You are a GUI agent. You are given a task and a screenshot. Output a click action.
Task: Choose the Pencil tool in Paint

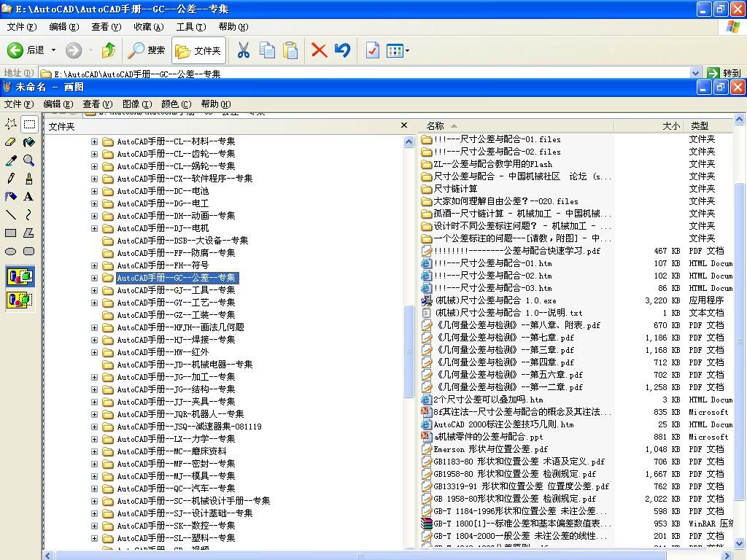coord(11,179)
